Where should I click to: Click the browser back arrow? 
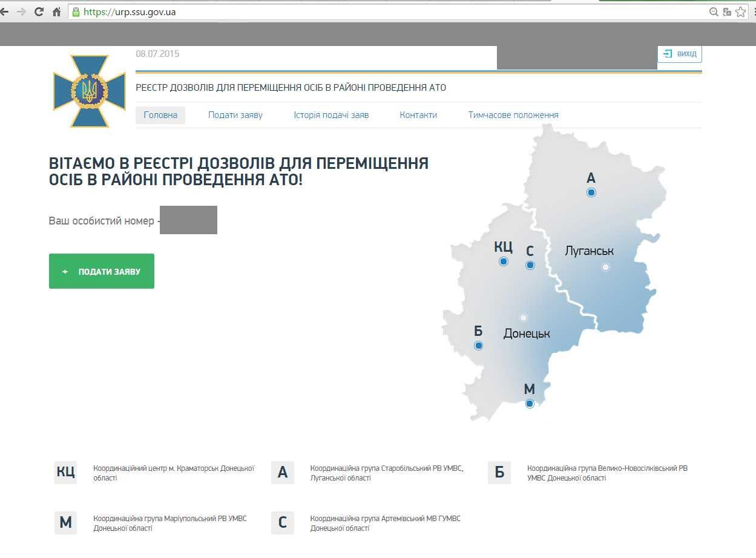pyautogui.click(x=5, y=11)
